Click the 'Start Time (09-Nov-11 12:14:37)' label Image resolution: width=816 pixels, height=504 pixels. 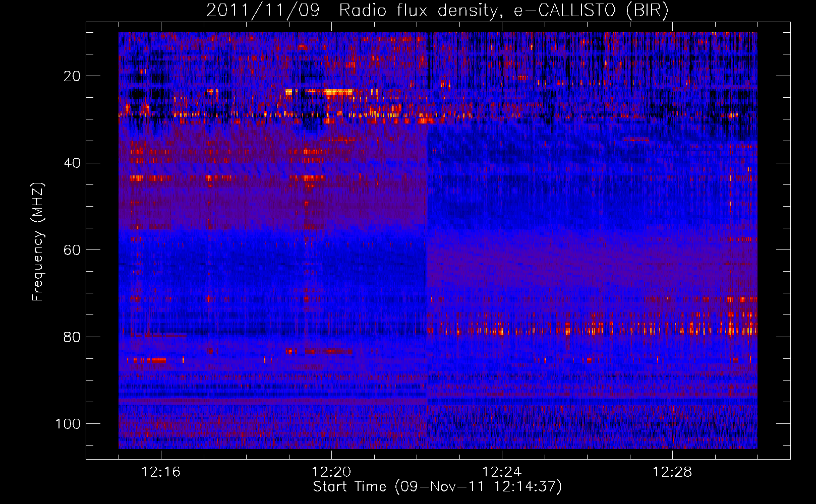437,487
